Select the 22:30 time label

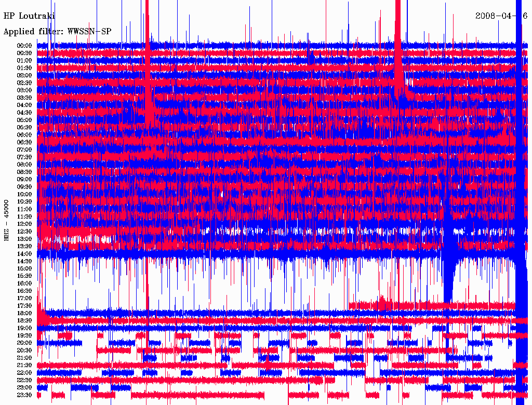(x=24, y=381)
